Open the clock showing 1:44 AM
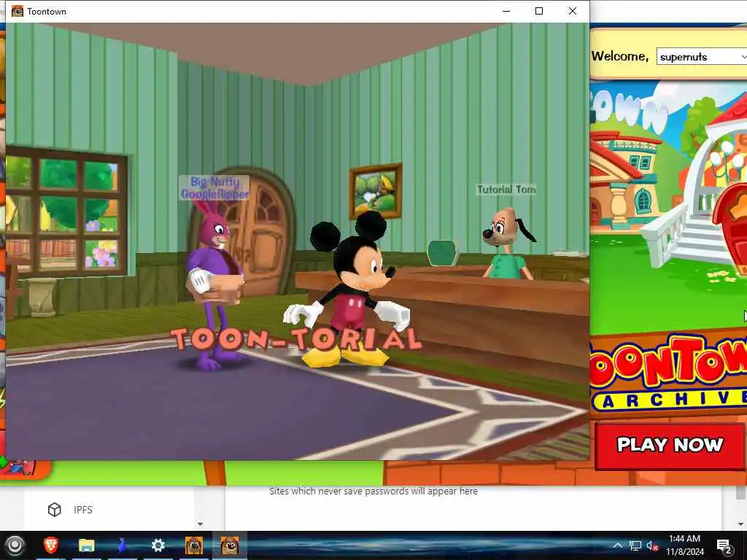 pyautogui.click(x=684, y=545)
